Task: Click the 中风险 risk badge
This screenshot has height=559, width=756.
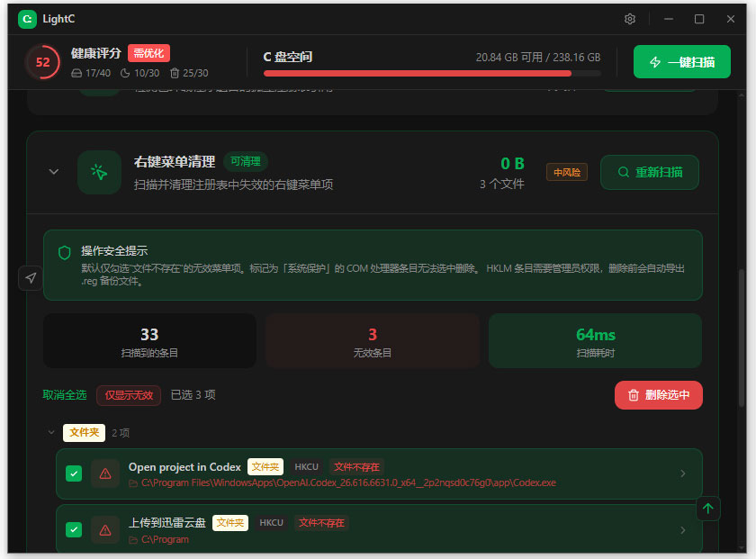Action: [x=566, y=172]
